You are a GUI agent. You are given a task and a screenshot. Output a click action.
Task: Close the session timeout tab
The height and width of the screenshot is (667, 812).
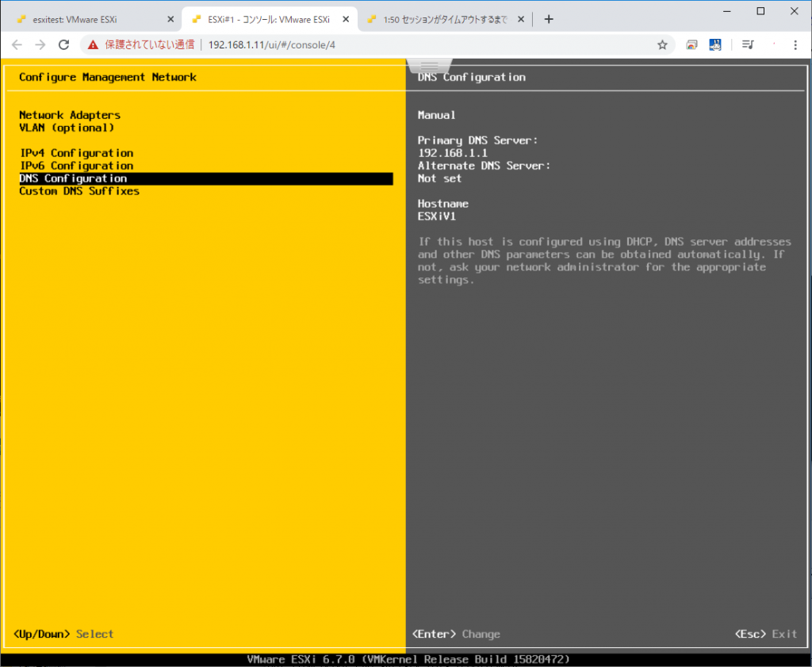(521, 20)
